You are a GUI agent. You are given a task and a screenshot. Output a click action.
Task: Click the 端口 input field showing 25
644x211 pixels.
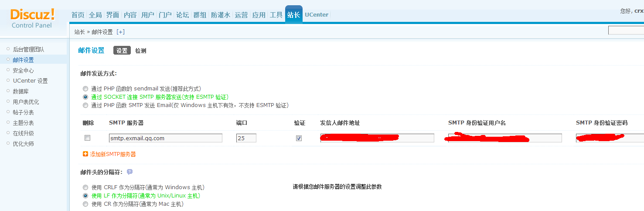point(246,138)
